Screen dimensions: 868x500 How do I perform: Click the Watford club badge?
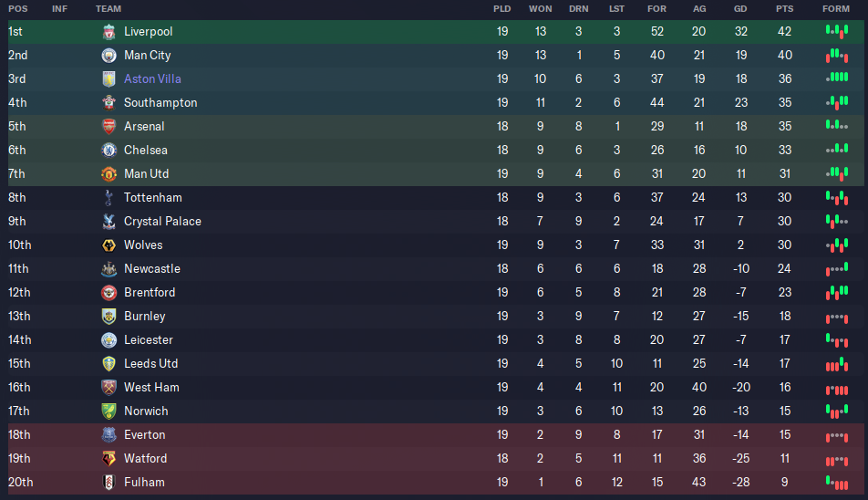(x=108, y=459)
